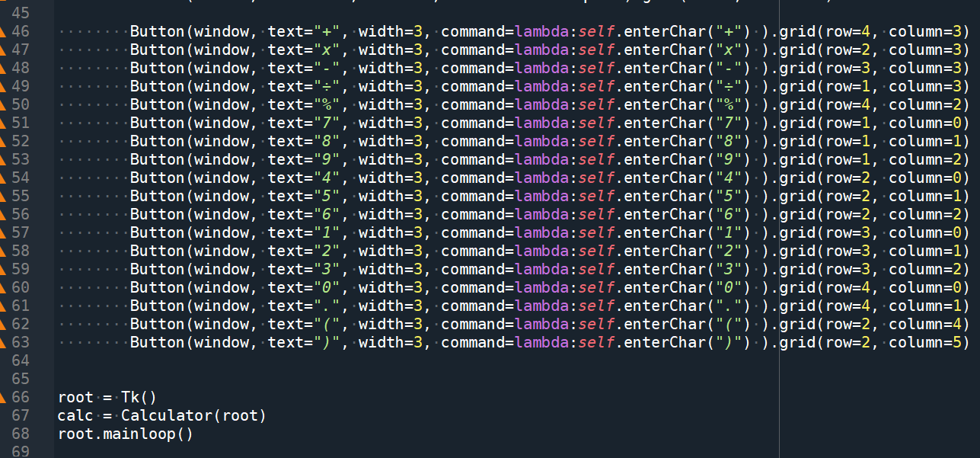The image size is (980, 458).
Task: Click the gutter warning marker on line 66
Action: pyautogui.click(x=3, y=397)
